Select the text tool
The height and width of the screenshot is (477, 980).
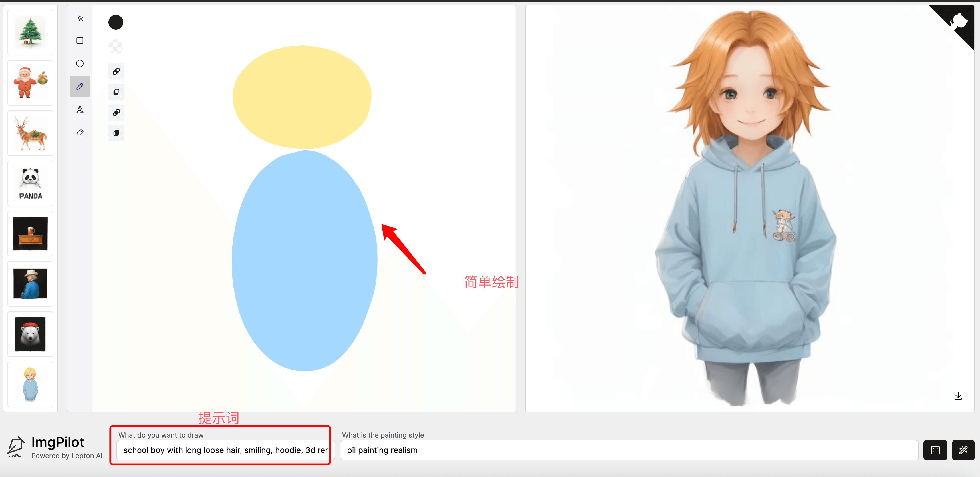coord(80,110)
